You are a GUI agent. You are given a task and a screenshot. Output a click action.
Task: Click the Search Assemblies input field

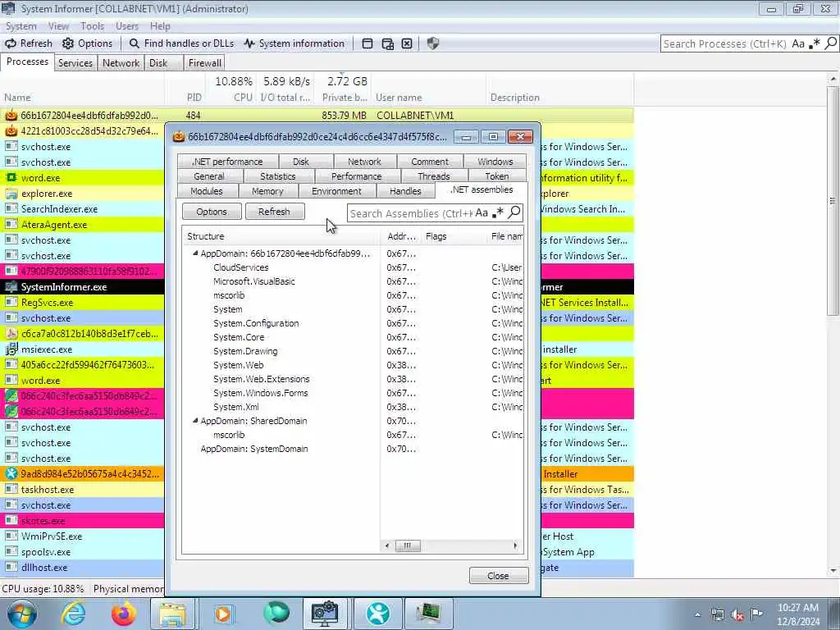point(410,213)
